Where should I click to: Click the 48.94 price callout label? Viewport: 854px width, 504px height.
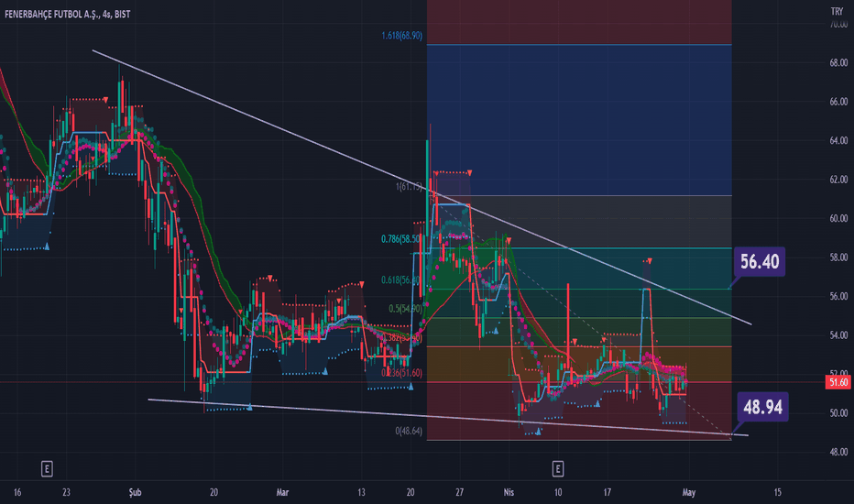[762, 407]
